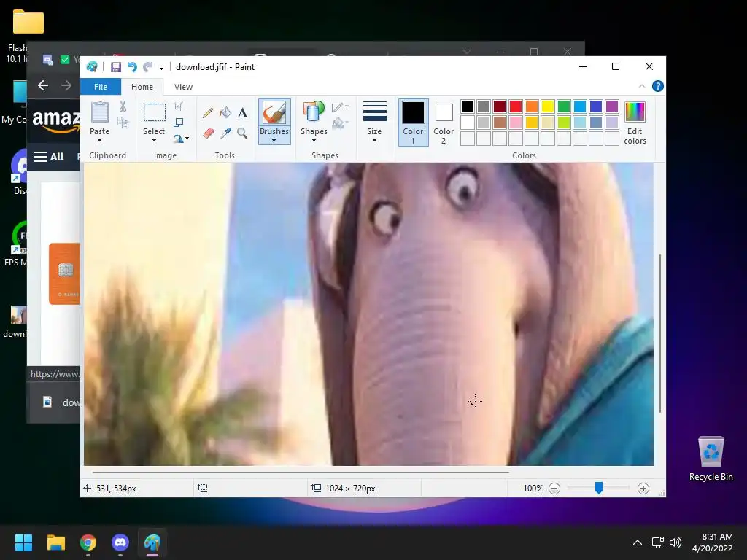Click the zoom in plus button
This screenshot has width=747, height=560.
(x=643, y=488)
